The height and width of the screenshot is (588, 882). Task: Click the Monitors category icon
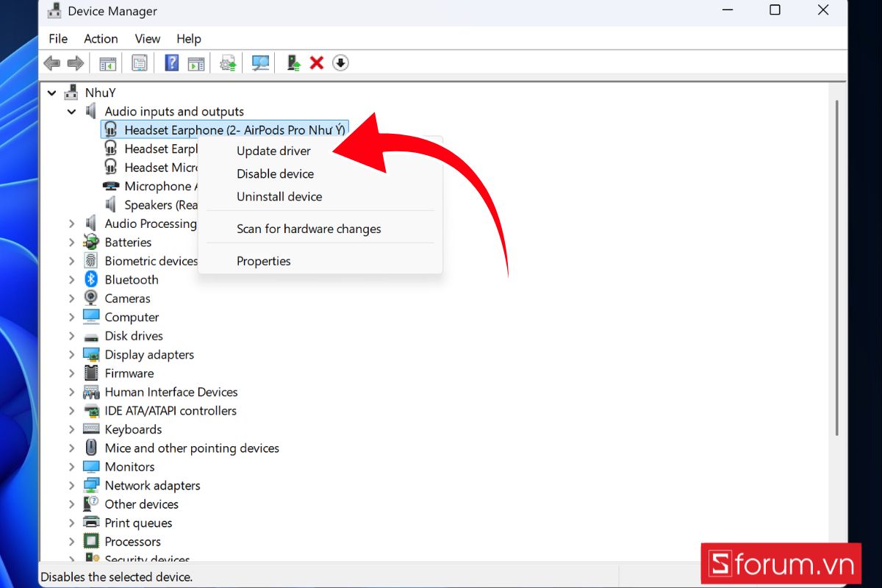[x=91, y=467]
